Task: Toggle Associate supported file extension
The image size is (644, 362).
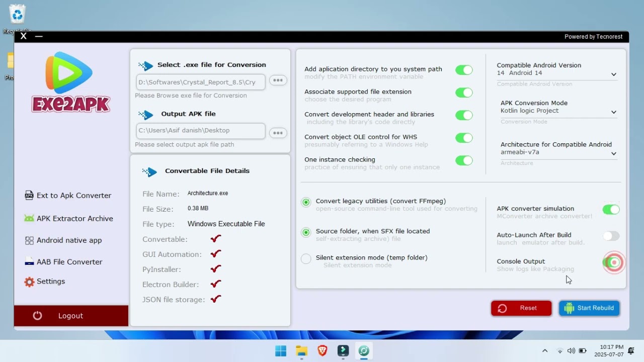Action: (x=464, y=93)
